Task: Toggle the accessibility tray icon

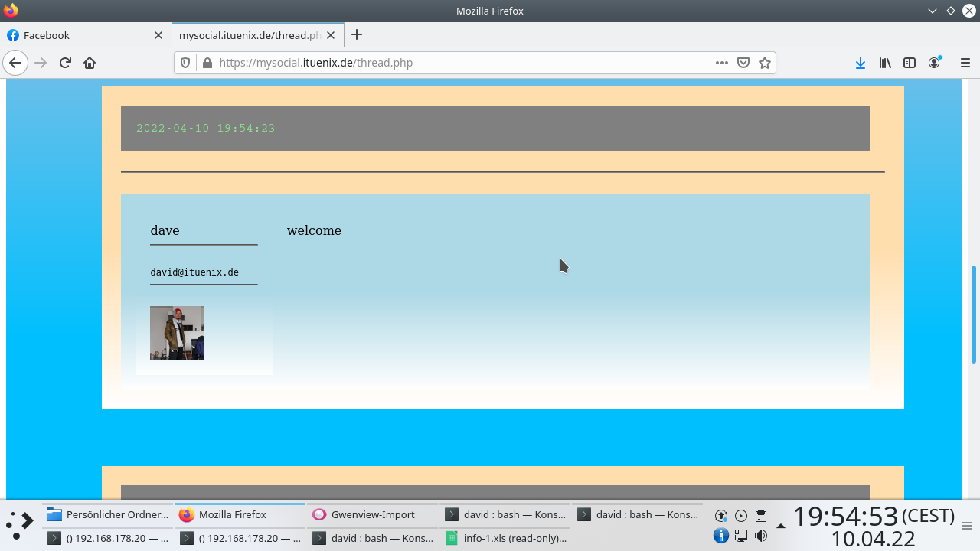Action: pos(720,535)
